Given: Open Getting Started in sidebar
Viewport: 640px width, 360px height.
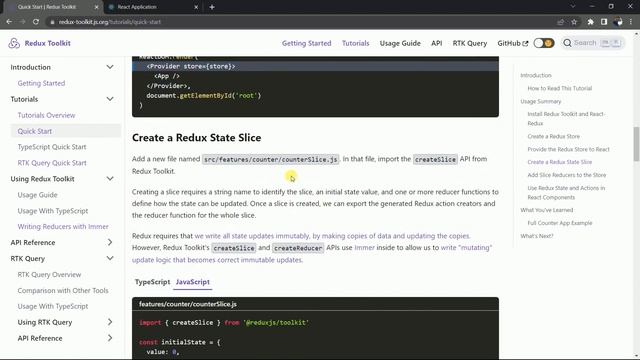Looking at the screenshot, I should tap(41, 83).
